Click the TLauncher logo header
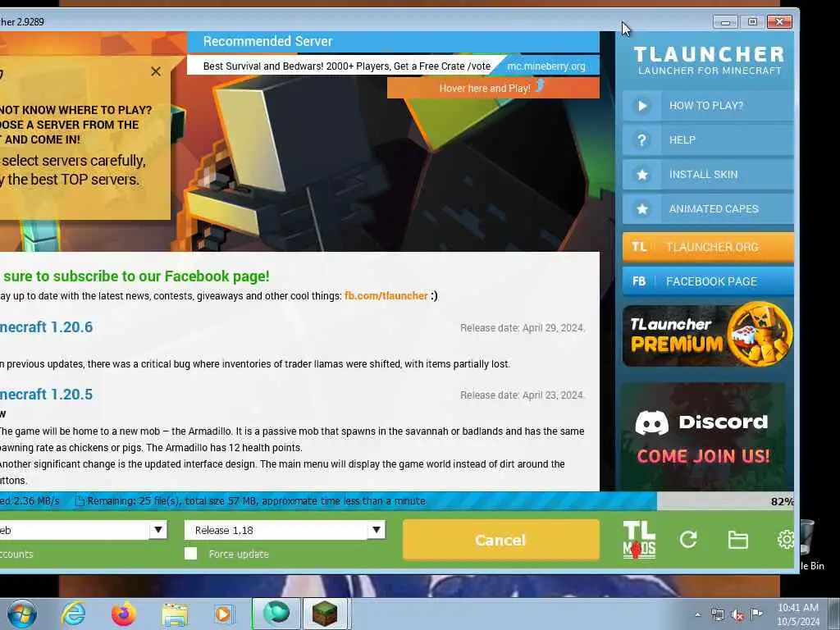The height and width of the screenshot is (630, 840). point(709,61)
